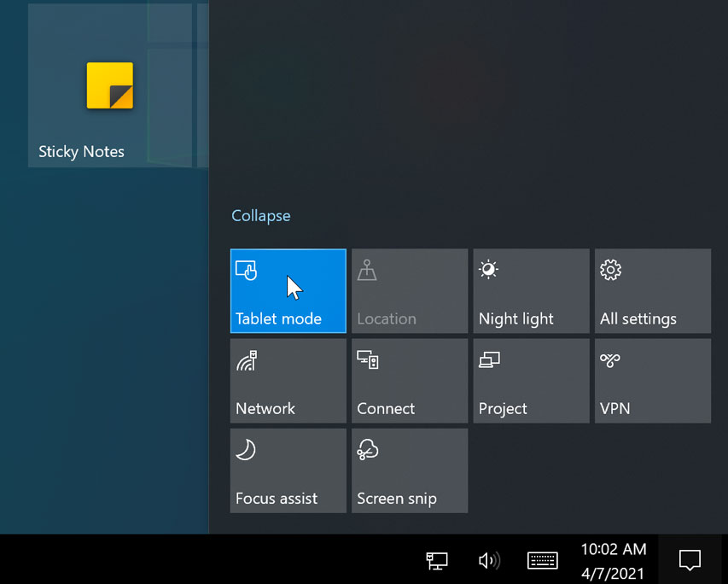Click the Network wireless icon
Viewport: 728px width, 584px height.
click(x=246, y=359)
